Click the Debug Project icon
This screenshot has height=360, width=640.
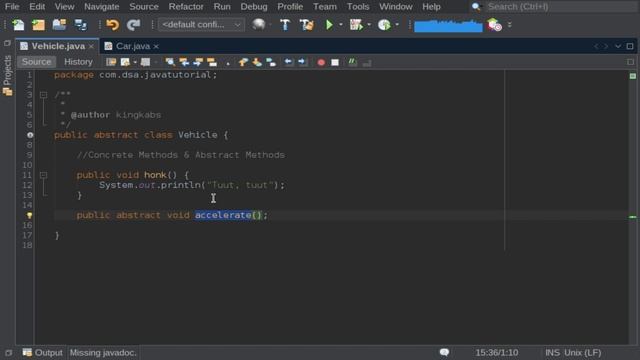(356, 25)
